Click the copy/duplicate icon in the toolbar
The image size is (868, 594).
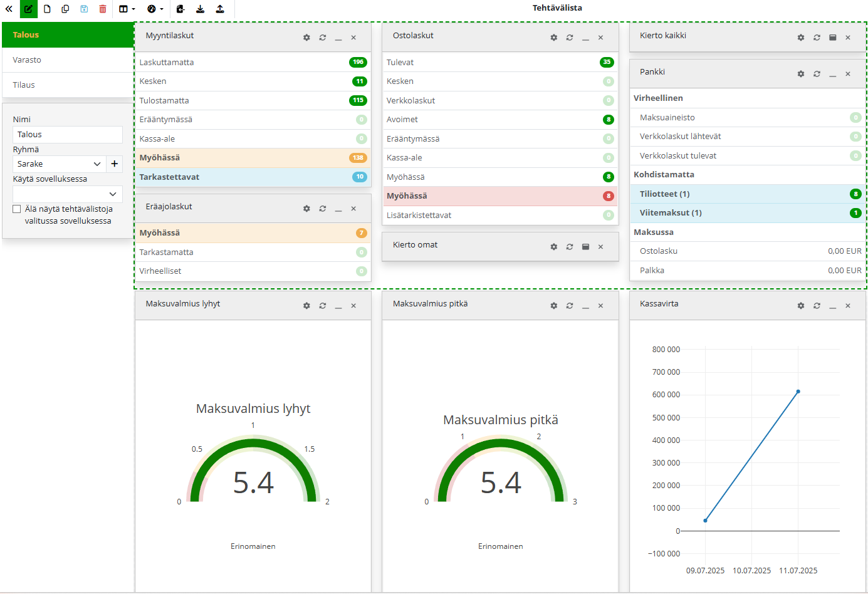pos(65,9)
